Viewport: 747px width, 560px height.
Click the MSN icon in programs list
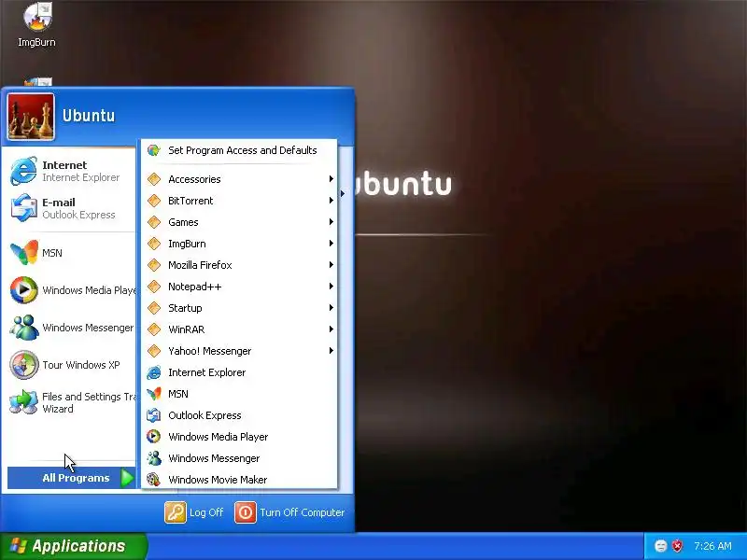click(x=154, y=394)
